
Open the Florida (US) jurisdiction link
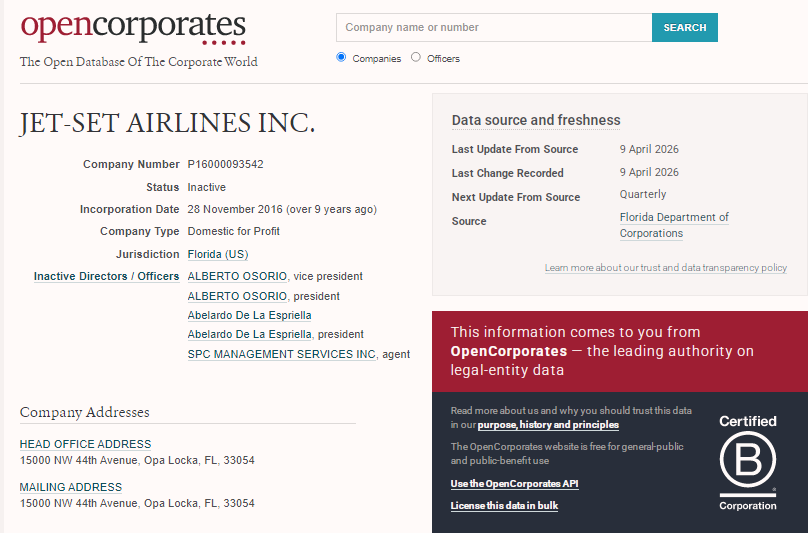coord(217,254)
